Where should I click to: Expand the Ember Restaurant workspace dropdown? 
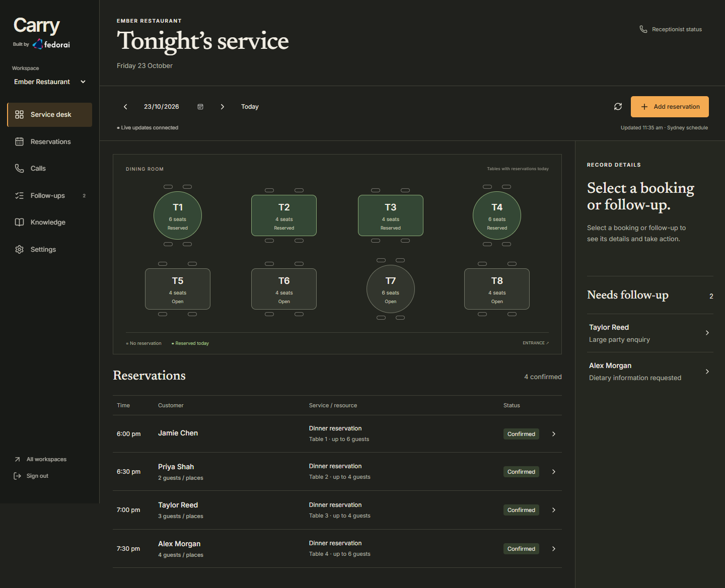tap(50, 82)
